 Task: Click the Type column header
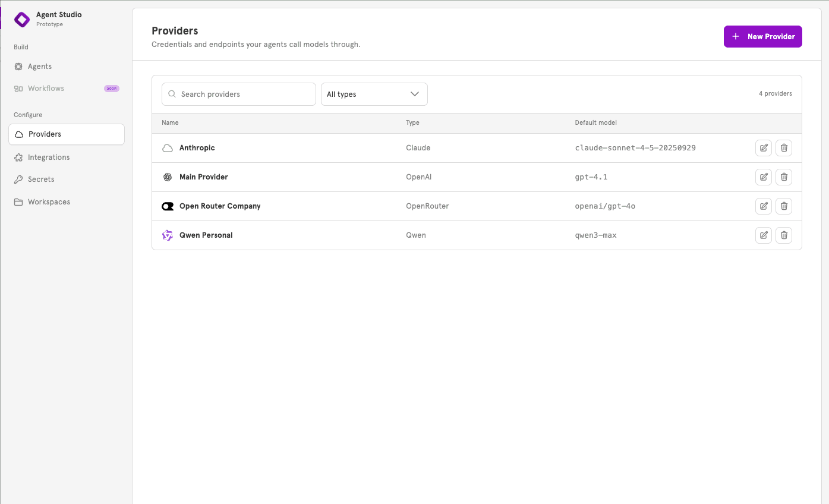coord(412,123)
